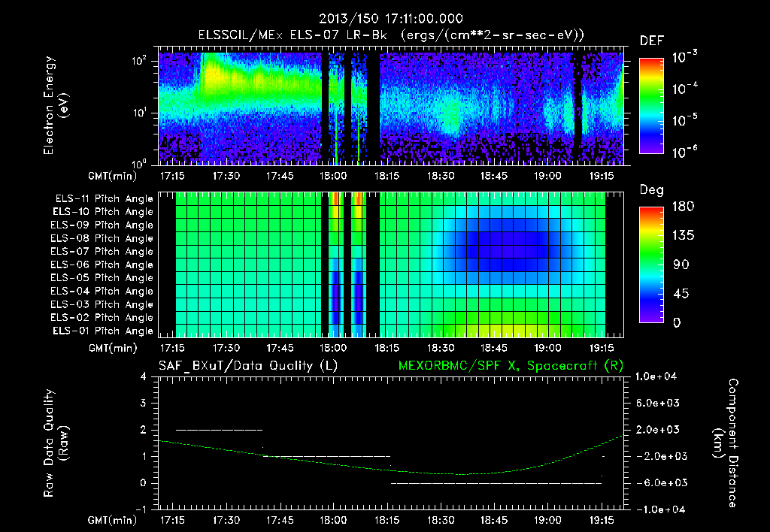Select the Raw Data Quality (Raw) axis label
Screen dimensions: 770x532
coord(56,443)
